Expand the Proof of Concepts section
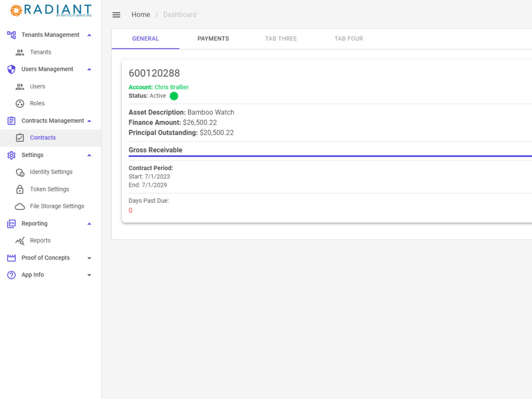The width and height of the screenshot is (532, 399). (x=89, y=257)
